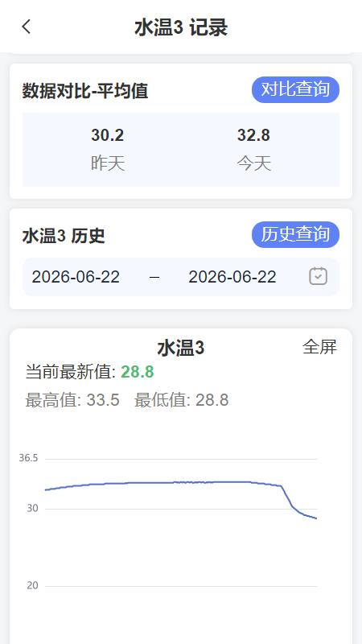
Task: Click the 36.5 y-axis label
Action: click(28, 458)
